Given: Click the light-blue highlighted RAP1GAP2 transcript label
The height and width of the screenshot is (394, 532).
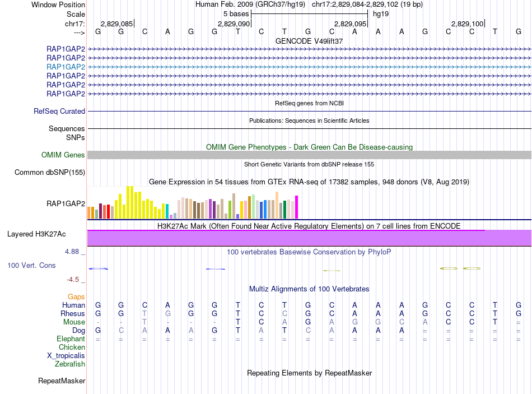Looking at the screenshot, I should [x=66, y=67].
